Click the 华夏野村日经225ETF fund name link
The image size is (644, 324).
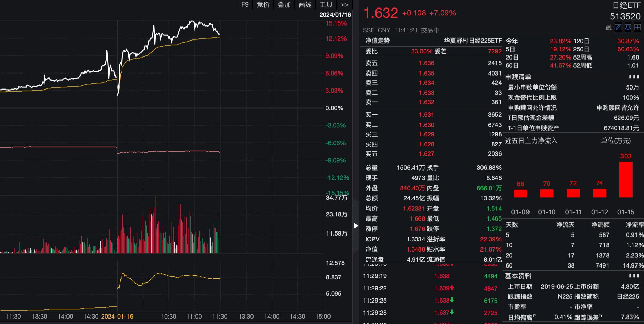472,41
